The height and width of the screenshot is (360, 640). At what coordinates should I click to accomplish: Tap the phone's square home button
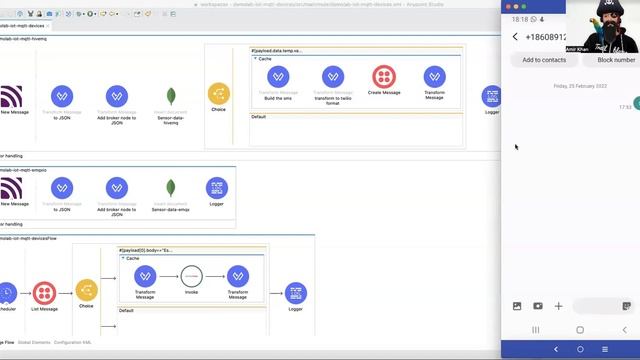[580, 329]
